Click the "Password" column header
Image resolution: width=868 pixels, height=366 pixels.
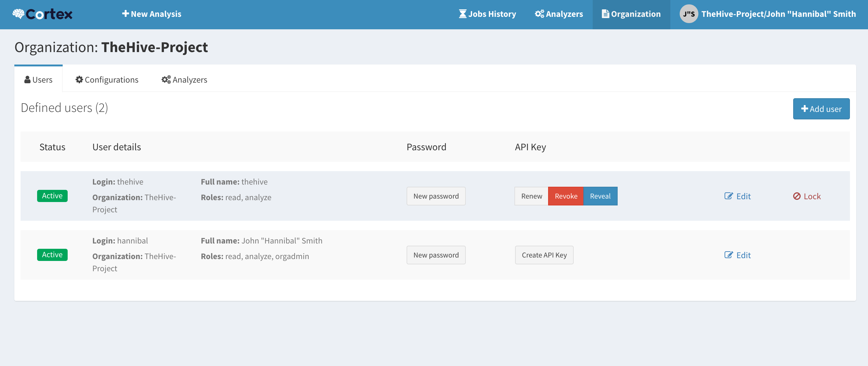click(x=426, y=147)
